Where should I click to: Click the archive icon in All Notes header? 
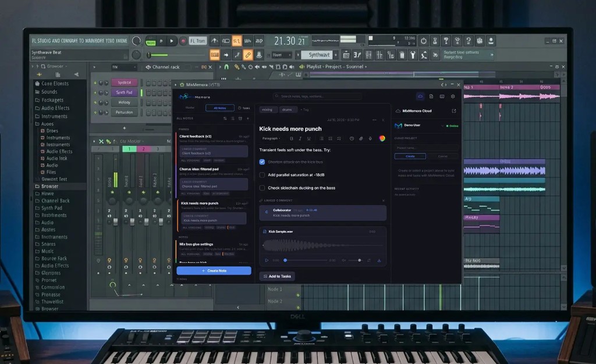point(240,119)
